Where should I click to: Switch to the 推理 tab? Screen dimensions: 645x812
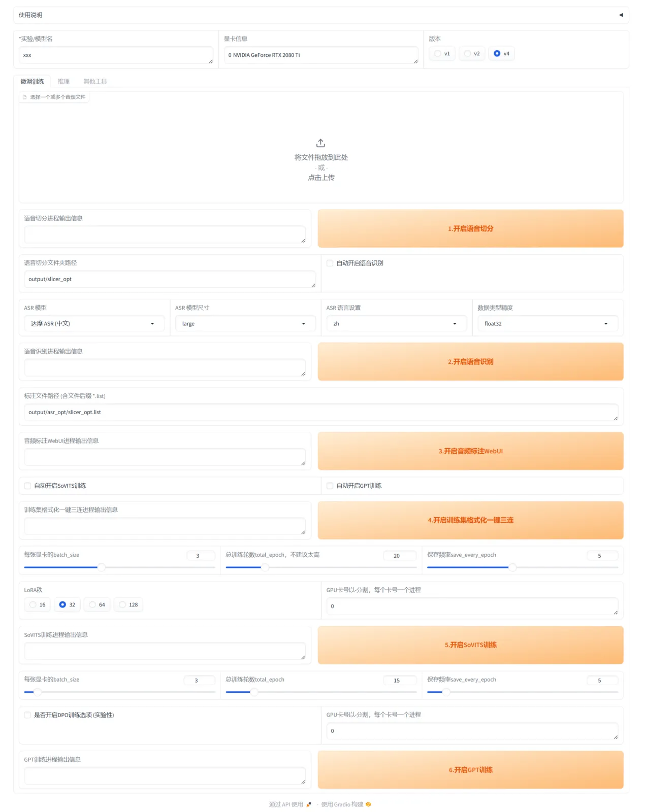pyautogui.click(x=63, y=81)
